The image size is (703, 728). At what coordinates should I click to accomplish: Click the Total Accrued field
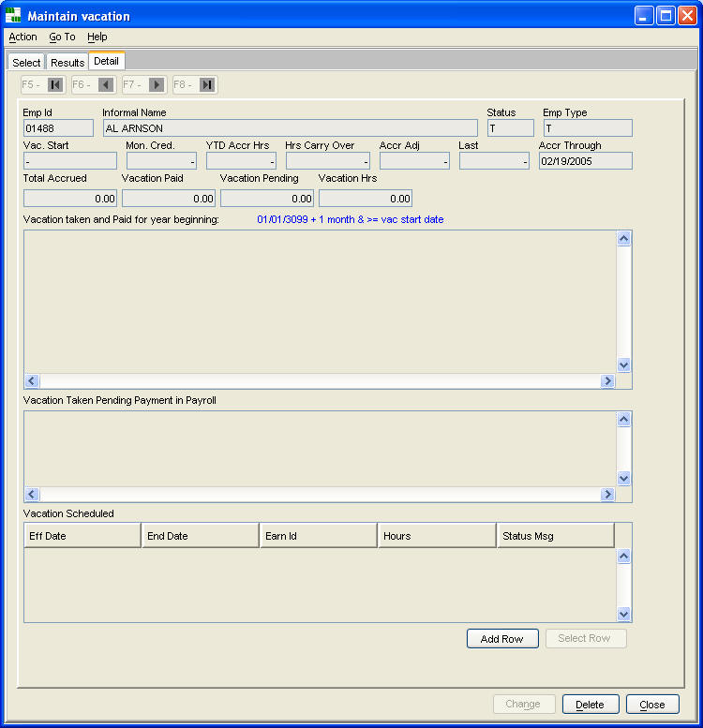70,199
